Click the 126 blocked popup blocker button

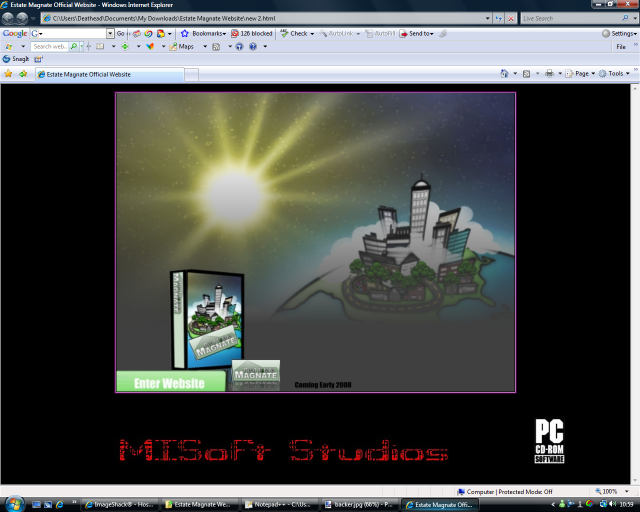coord(251,33)
